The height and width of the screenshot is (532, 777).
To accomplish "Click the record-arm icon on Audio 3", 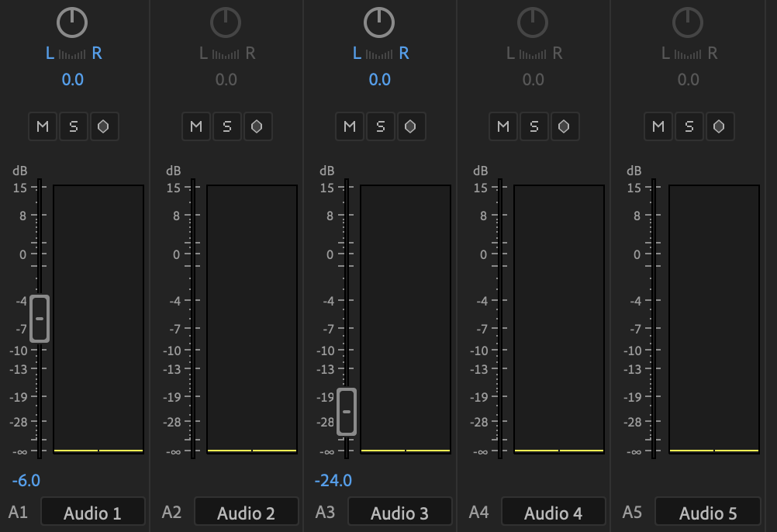I will (411, 126).
